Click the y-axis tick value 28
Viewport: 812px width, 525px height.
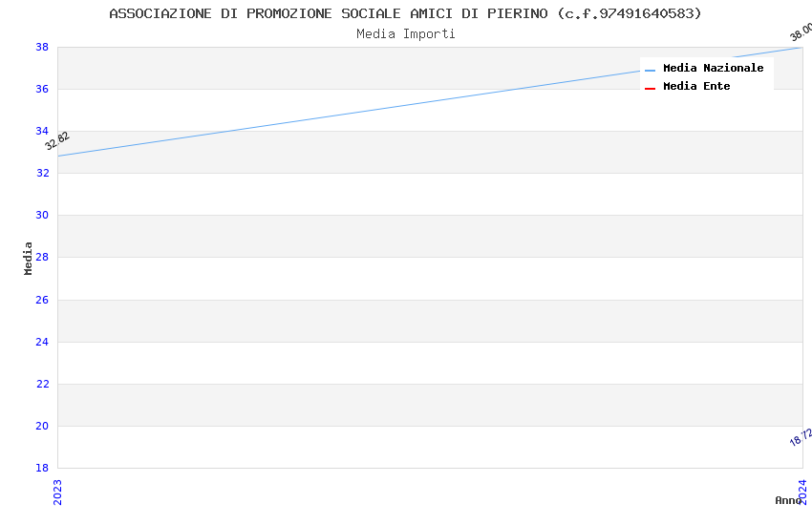point(42,258)
